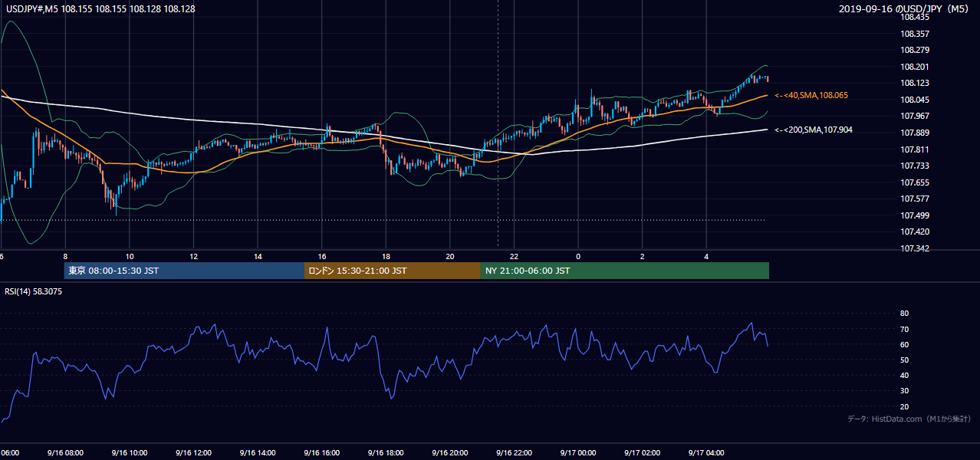The width and height of the screenshot is (980, 460).
Task: Select the London 15:30-21:00 JST session bar
Action: pyautogui.click(x=393, y=271)
